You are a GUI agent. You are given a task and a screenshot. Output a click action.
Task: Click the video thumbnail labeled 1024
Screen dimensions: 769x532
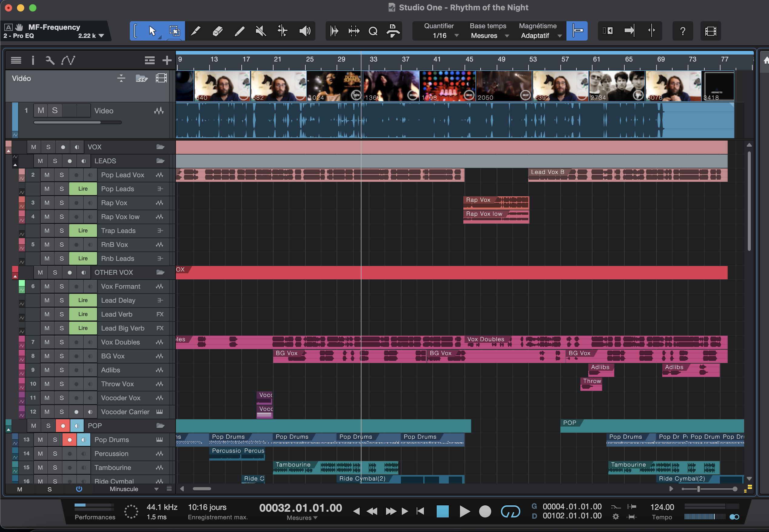pyautogui.click(x=334, y=86)
